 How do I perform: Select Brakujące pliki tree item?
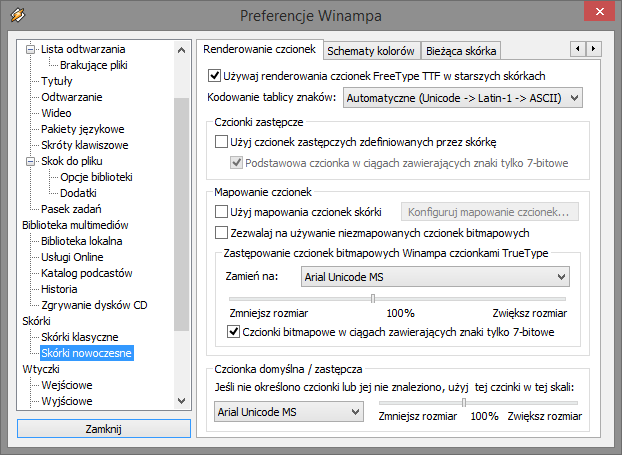pyautogui.click(x=94, y=65)
